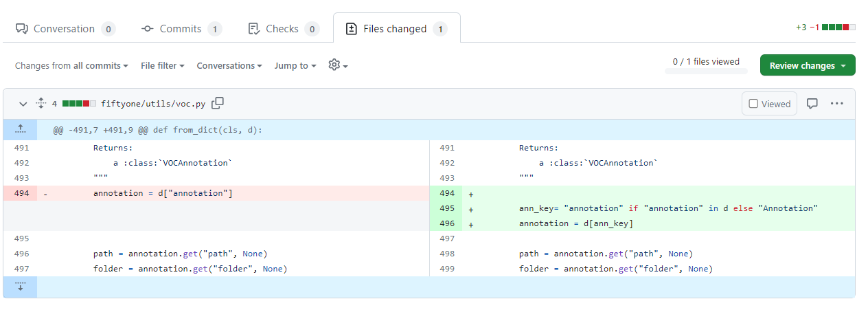Viewport: 868px width, 310px height.
Task: Expand the Conversations dropdown
Action: pos(229,66)
